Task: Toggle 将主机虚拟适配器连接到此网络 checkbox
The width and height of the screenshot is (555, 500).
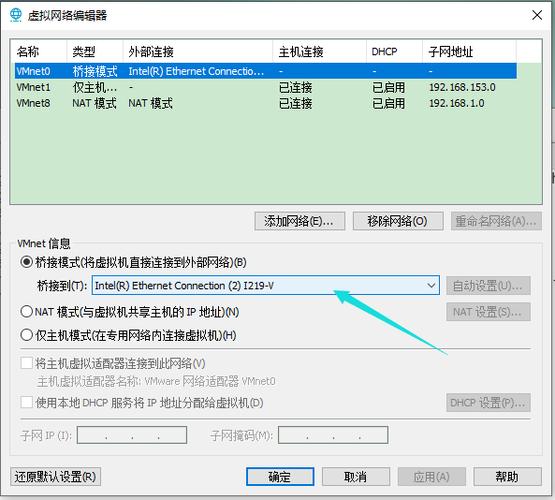Action: tap(27, 363)
